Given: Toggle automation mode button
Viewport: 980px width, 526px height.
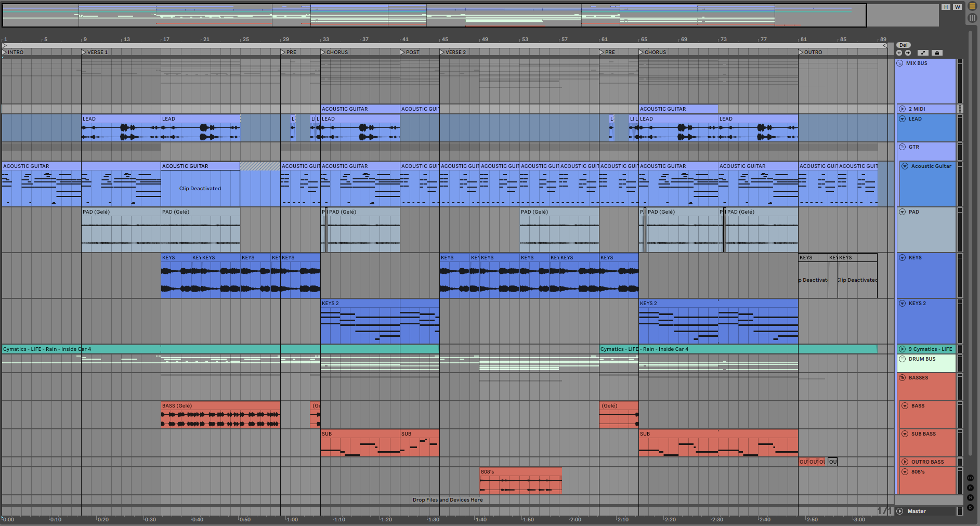Looking at the screenshot, I should [923, 52].
